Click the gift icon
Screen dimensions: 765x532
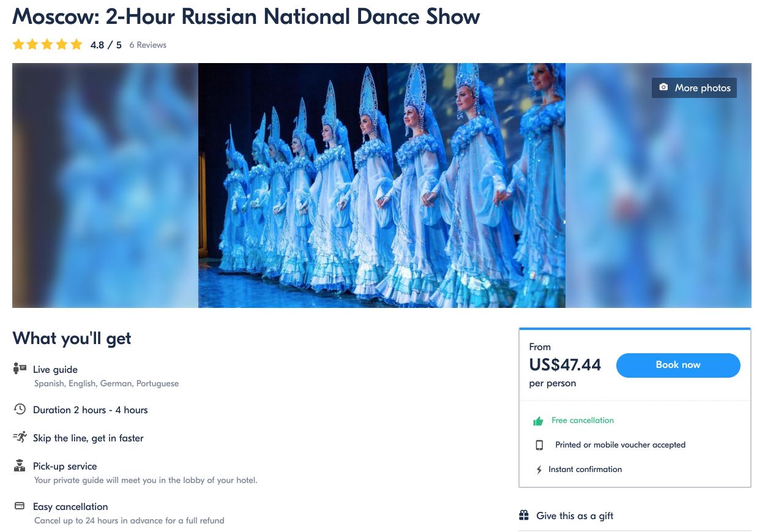(524, 515)
